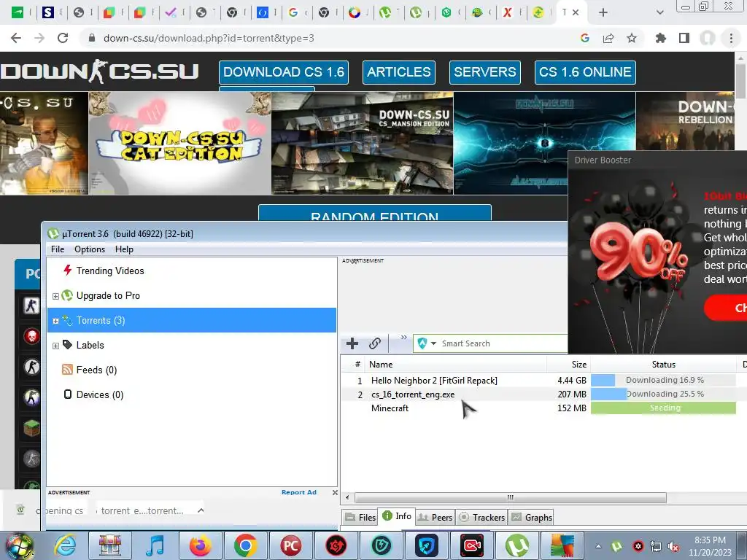Open a new Chrome tab with plus

click(x=603, y=12)
